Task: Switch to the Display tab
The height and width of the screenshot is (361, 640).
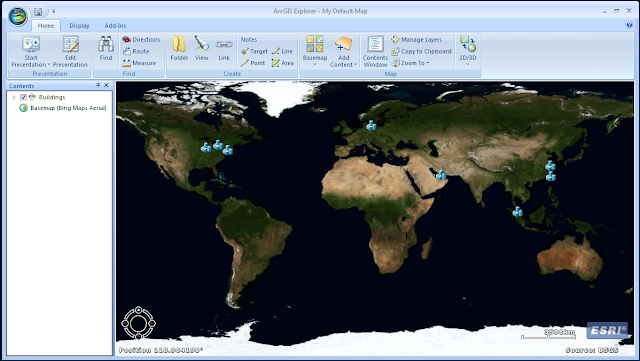Action: pyautogui.click(x=79, y=25)
